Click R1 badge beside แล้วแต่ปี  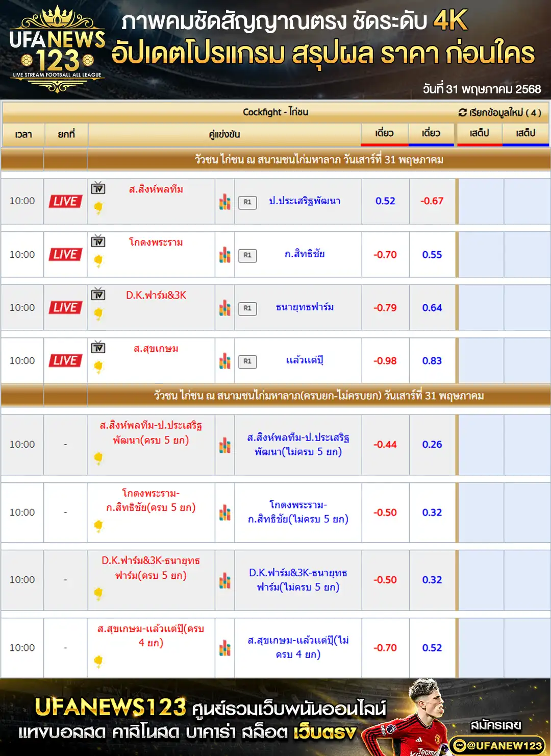(x=247, y=361)
